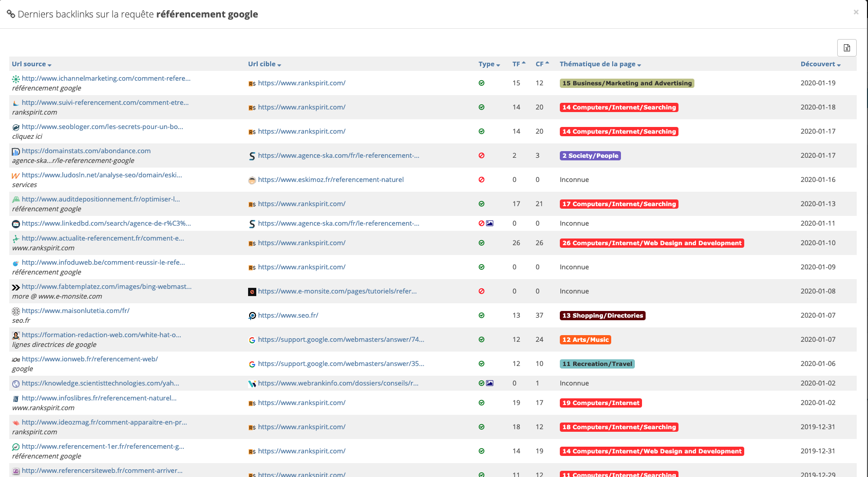Open the domainstats.com/abondance.com source link

click(86, 151)
